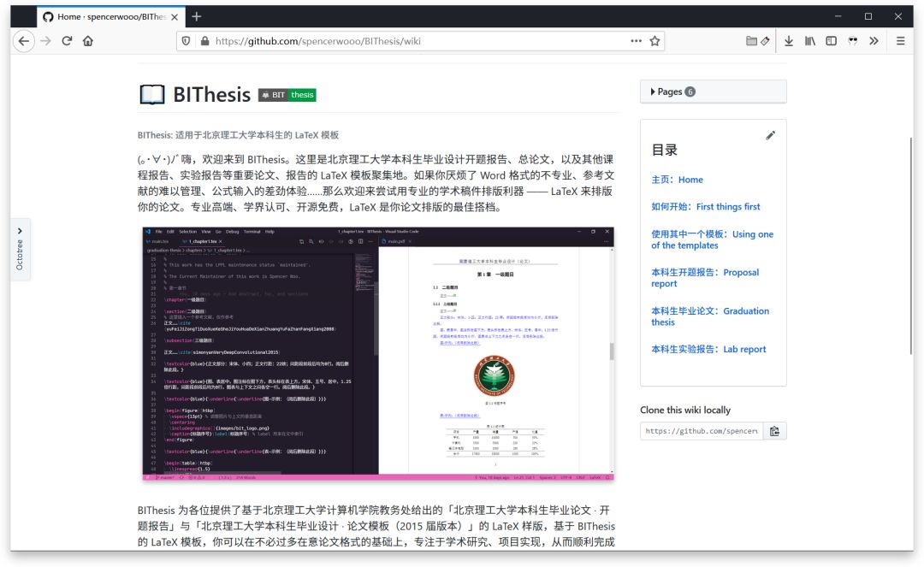Image resolution: width=924 pixels, height=567 pixels.
Task: Toggle the Octotree sidebar panel
Action: [x=20, y=248]
